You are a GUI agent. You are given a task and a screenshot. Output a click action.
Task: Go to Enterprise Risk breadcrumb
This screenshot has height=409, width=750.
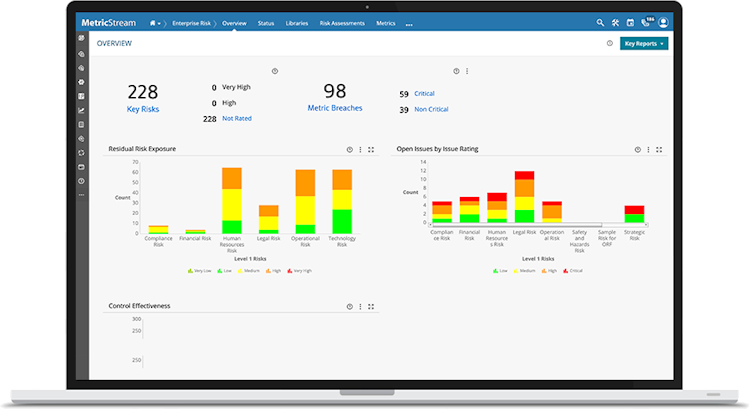click(x=191, y=23)
